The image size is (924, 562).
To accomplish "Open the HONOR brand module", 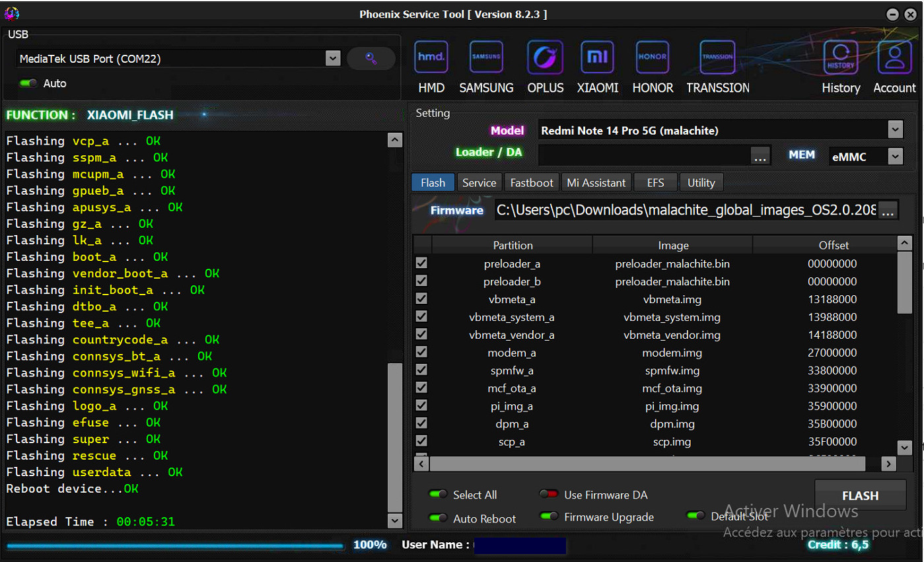I will pyautogui.click(x=653, y=67).
